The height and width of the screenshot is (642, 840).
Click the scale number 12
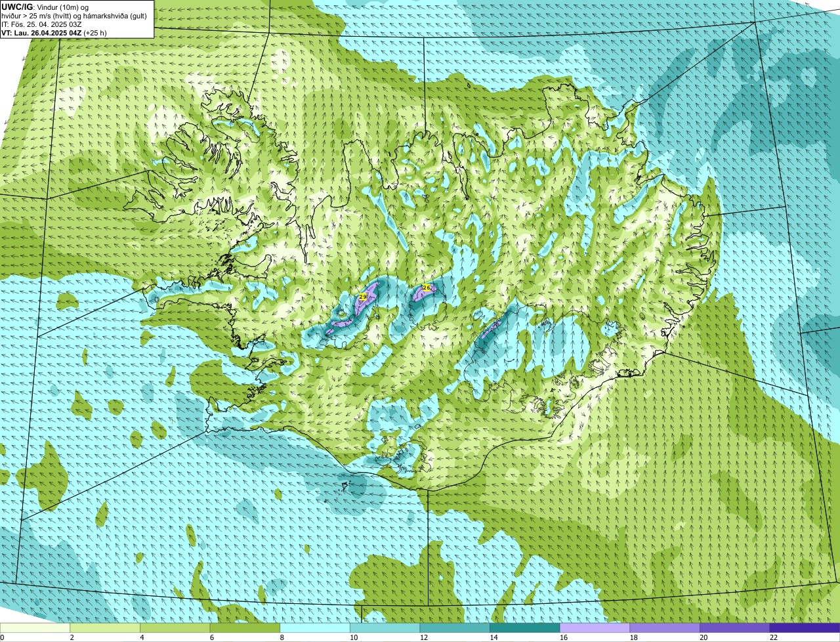(424, 637)
